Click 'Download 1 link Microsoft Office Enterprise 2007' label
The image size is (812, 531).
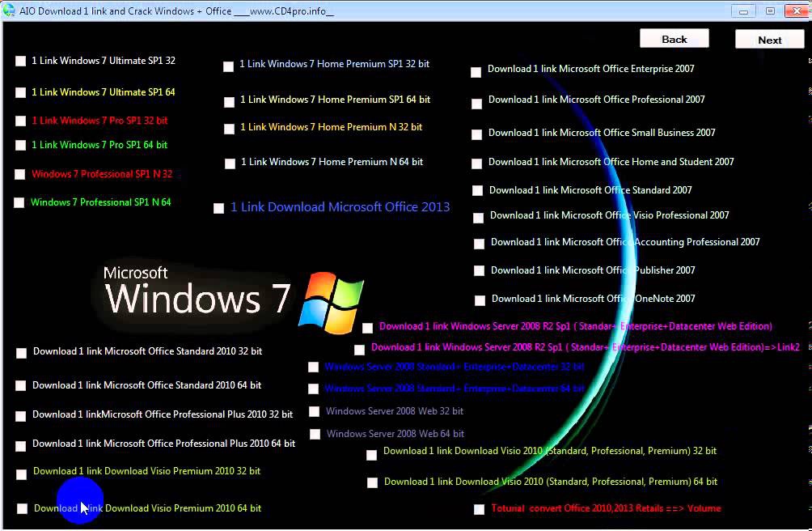pyautogui.click(x=591, y=69)
